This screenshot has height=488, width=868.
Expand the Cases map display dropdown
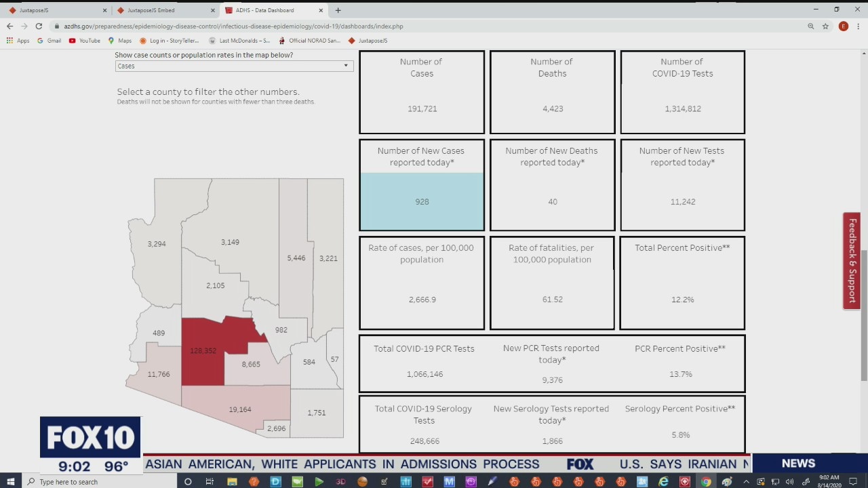click(x=233, y=66)
